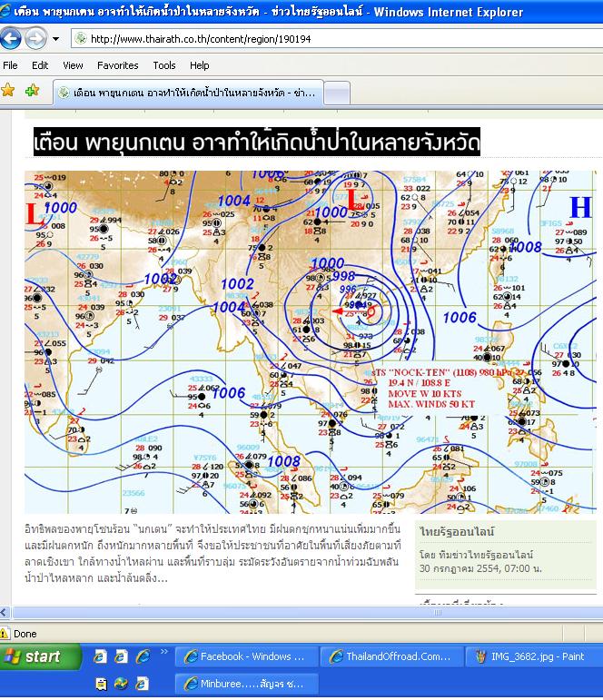The height and width of the screenshot is (700, 603).
Task: Click the site favicon in address bar
Action: point(80,39)
